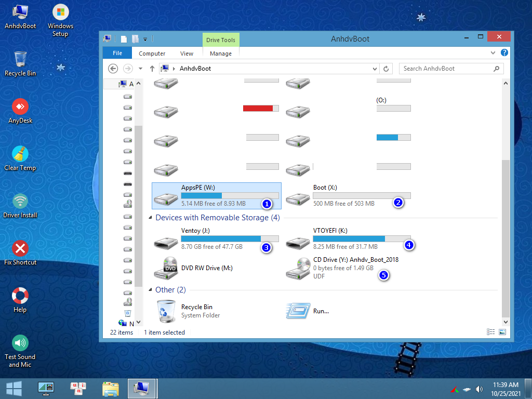This screenshot has width=532, height=399.
Task: Click main pane scrollbar down arrow
Action: click(x=506, y=322)
